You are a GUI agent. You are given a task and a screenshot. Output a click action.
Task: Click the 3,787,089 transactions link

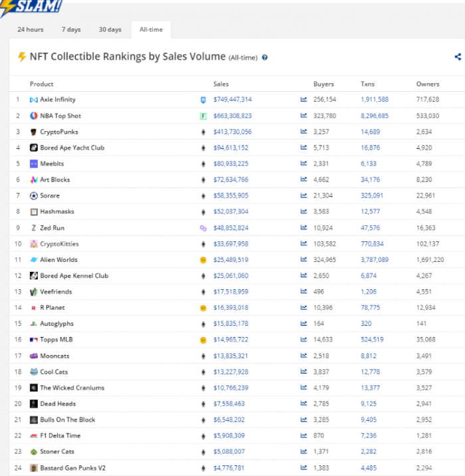(375, 259)
